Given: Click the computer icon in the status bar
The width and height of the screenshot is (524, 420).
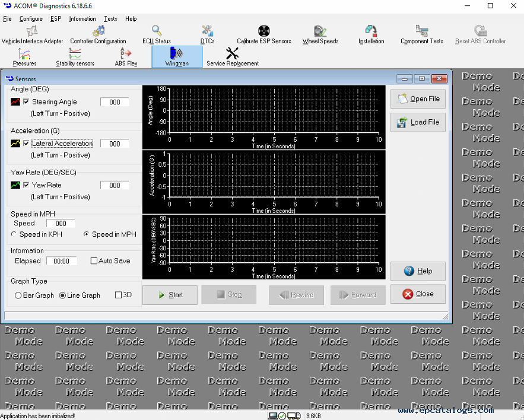Looking at the screenshot, I should (x=273, y=416).
